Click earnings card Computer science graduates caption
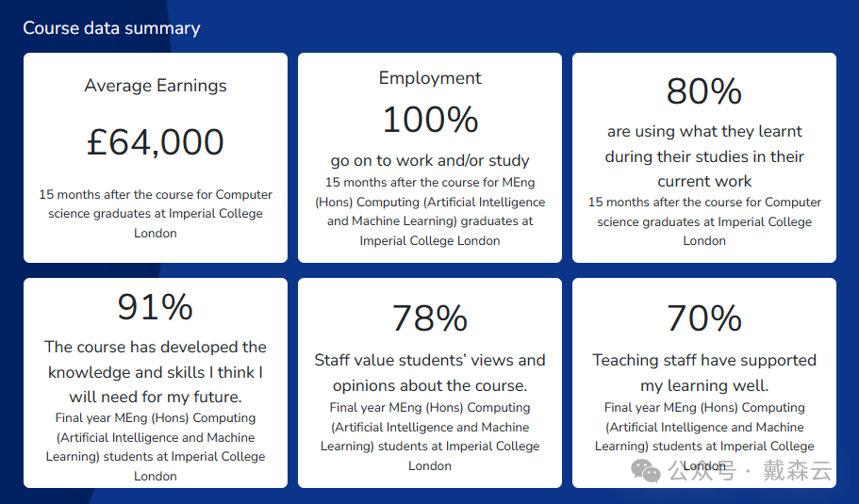The height and width of the screenshot is (504, 859). [156, 214]
